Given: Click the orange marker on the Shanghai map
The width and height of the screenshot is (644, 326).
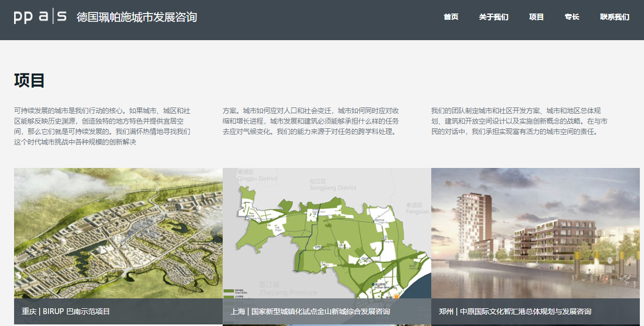Looking at the screenshot, I should point(396,296).
